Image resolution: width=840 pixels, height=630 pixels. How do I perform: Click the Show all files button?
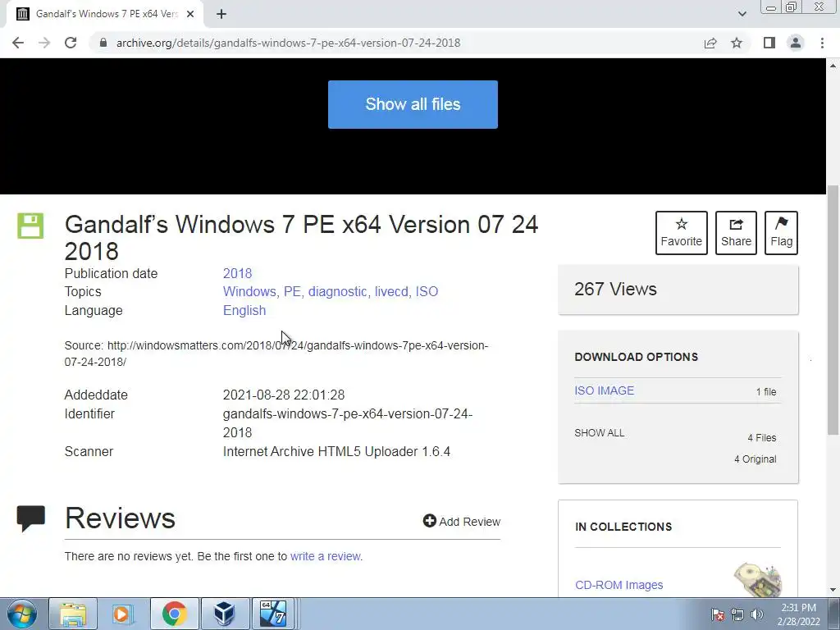click(x=413, y=104)
